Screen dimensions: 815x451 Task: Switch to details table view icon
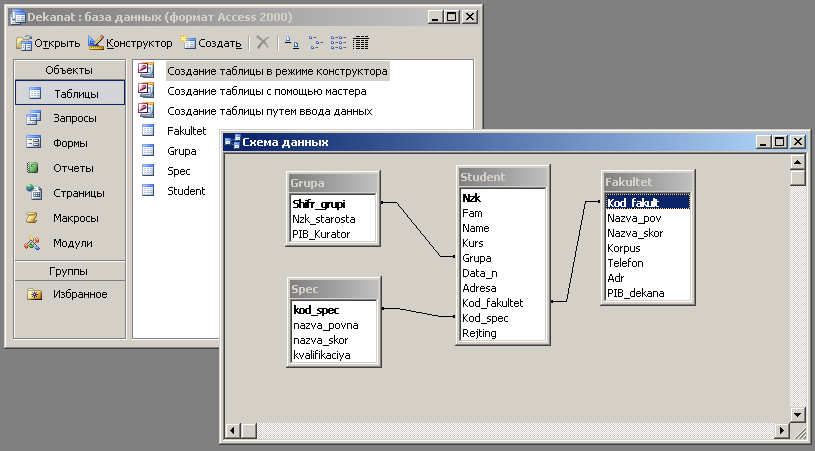[x=361, y=43]
